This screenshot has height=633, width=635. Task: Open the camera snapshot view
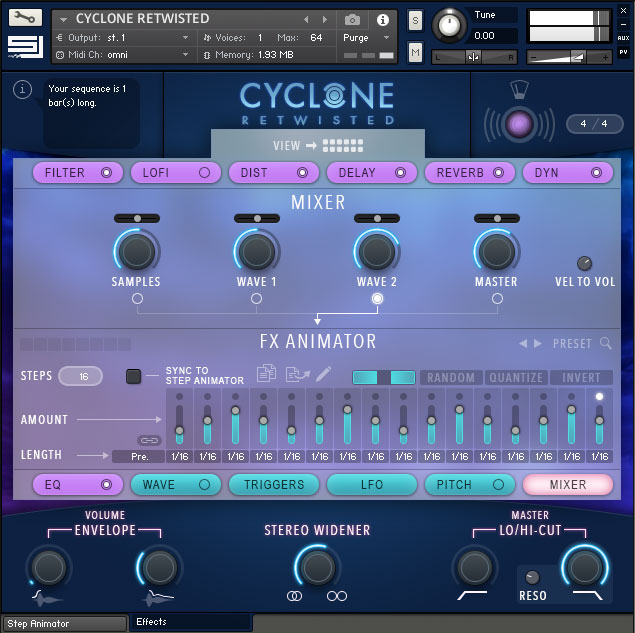point(352,19)
